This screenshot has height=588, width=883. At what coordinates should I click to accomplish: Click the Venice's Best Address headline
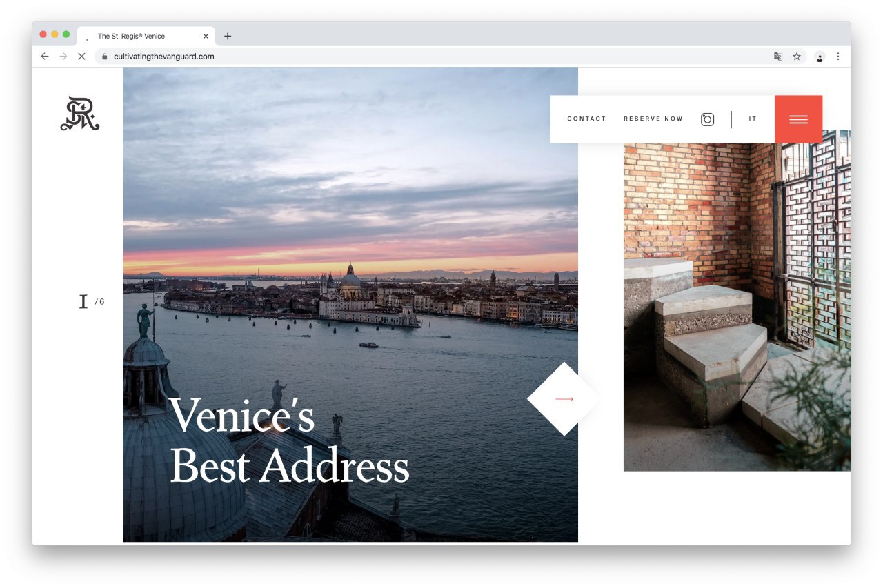coord(289,441)
